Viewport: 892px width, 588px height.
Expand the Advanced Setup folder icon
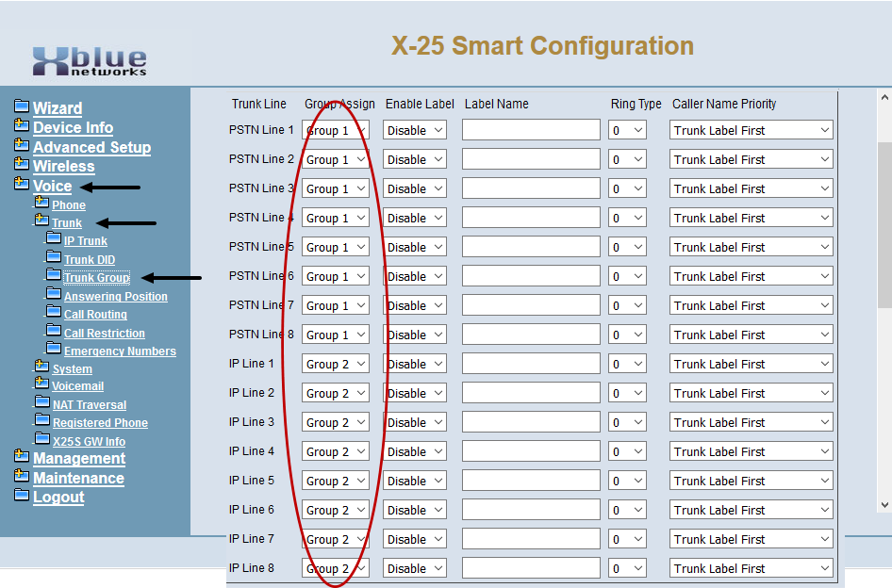pos(22,144)
